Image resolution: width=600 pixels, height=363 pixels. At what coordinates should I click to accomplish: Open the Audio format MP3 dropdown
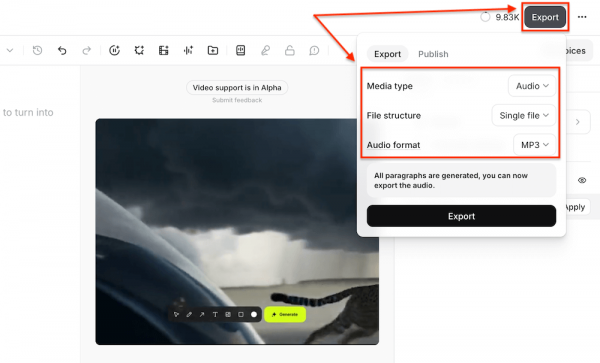pyautogui.click(x=535, y=145)
